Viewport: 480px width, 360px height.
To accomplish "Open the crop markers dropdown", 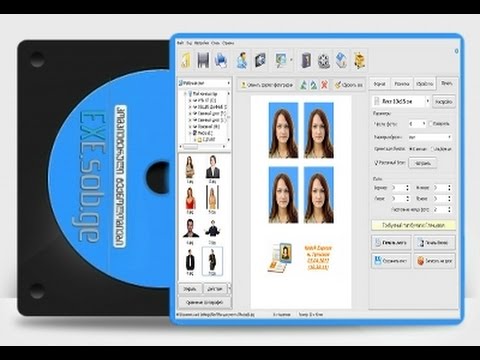I will click(430, 137).
